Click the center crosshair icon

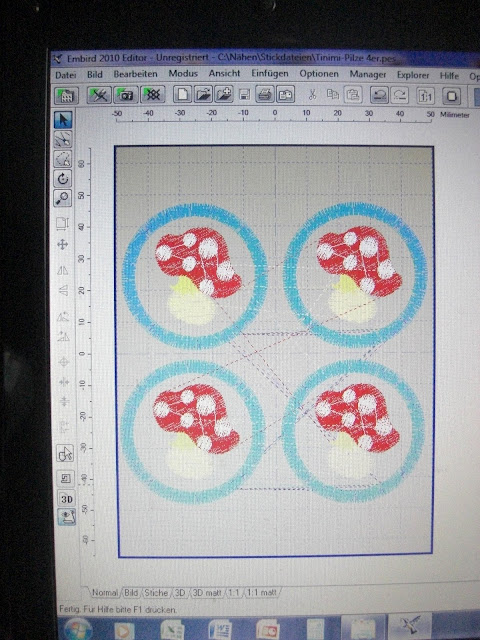63,362
